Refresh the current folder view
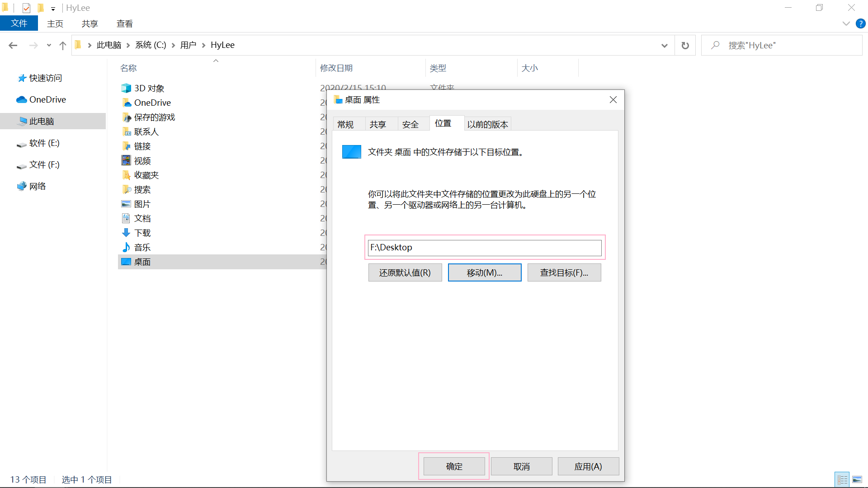Image resolution: width=868 pixels, height=488 pixels. (685, 45)
